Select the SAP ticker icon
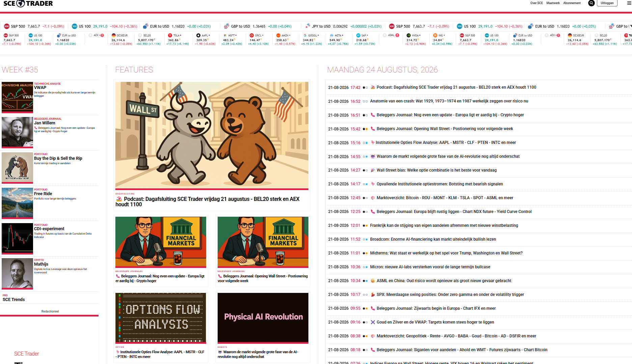The image size is (632, 364). click(358, 35)
